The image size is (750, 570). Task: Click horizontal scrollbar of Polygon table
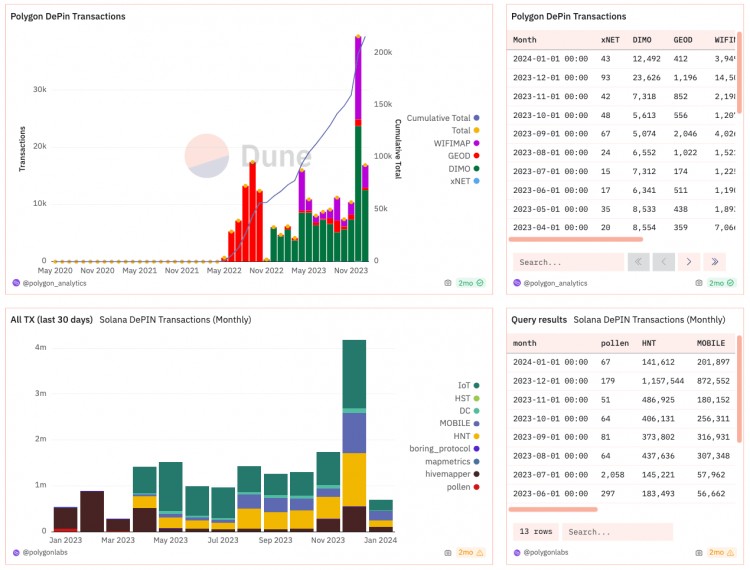click(576, 239)
